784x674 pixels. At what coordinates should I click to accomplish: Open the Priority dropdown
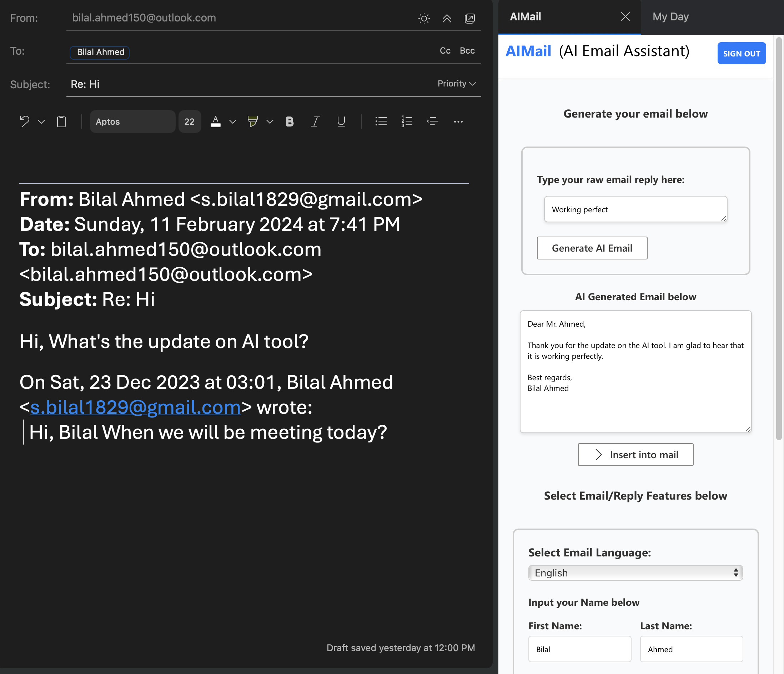[x=457, y=84]
